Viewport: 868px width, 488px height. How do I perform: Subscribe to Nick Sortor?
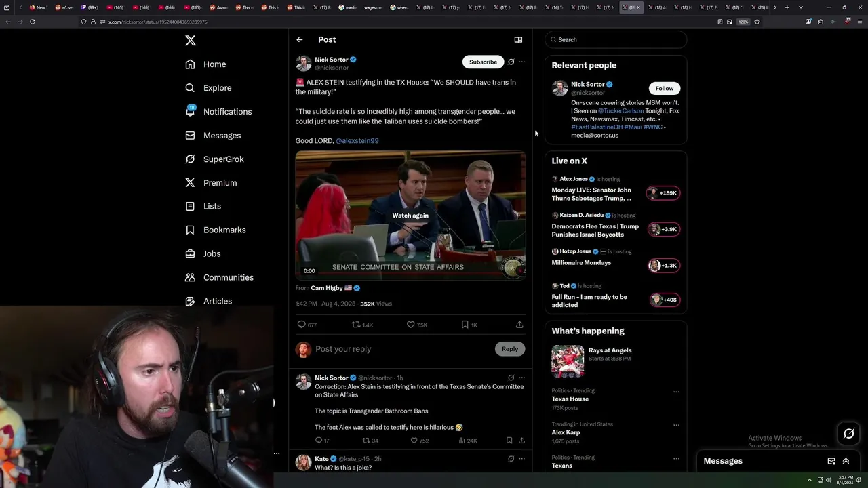pyautogui.click(x=483, y=62)
